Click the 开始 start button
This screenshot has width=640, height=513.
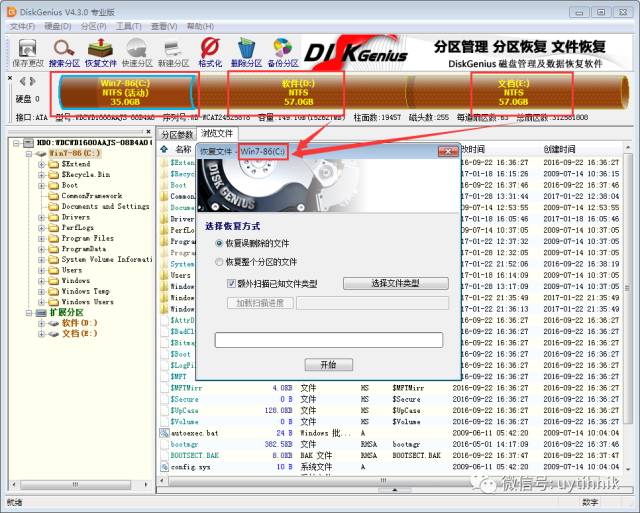coord(329,364)
